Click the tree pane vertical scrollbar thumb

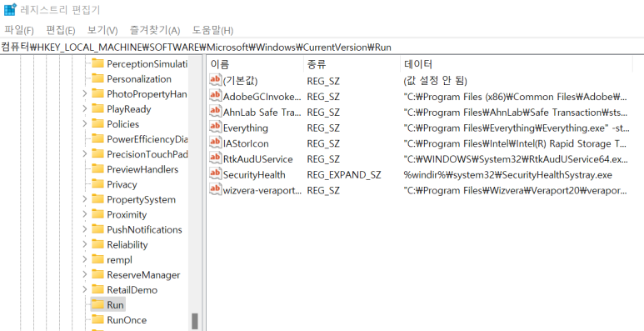coord(195,321)
